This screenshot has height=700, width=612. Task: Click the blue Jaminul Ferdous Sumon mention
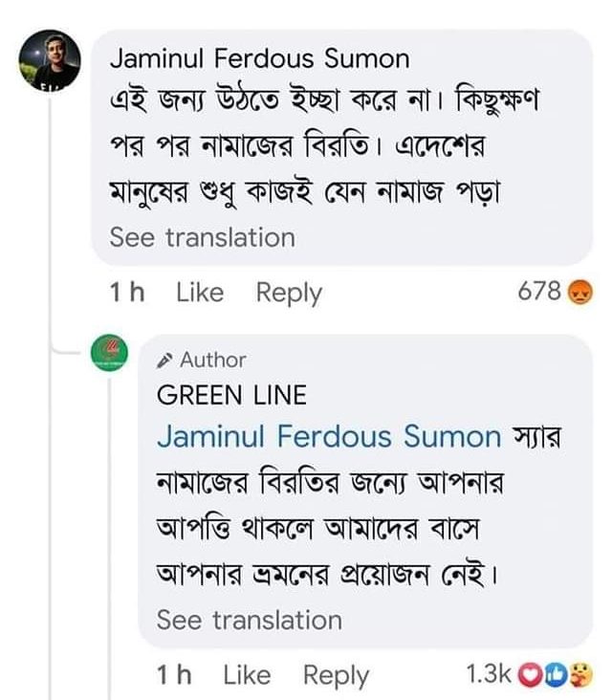tap(329, 437)
